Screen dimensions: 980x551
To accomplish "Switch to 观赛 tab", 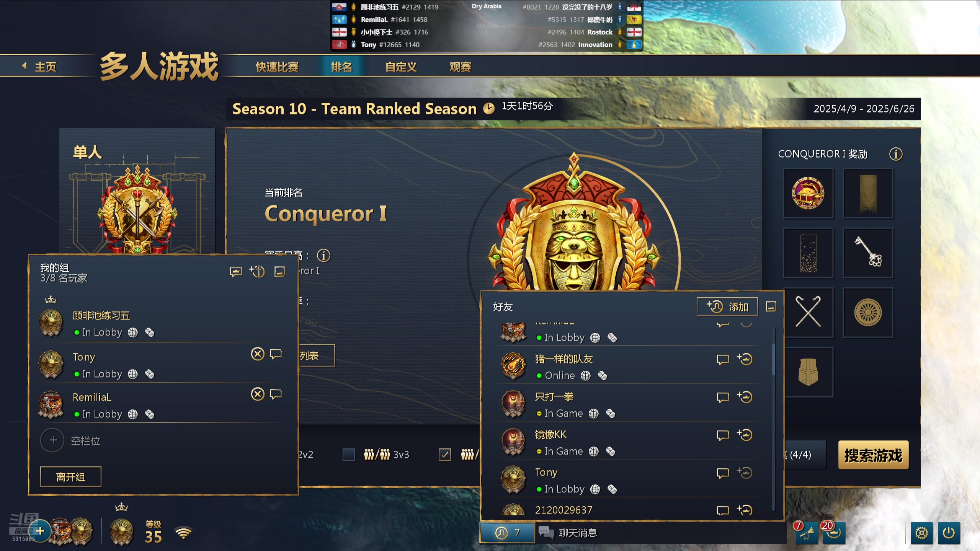I will click(x=460, y=67).
